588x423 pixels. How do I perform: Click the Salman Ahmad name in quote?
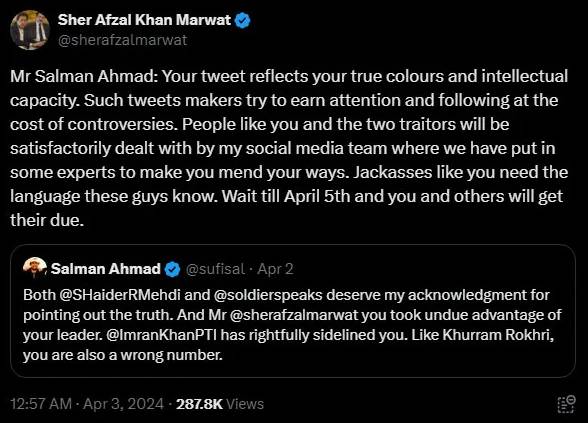(106, 269)
